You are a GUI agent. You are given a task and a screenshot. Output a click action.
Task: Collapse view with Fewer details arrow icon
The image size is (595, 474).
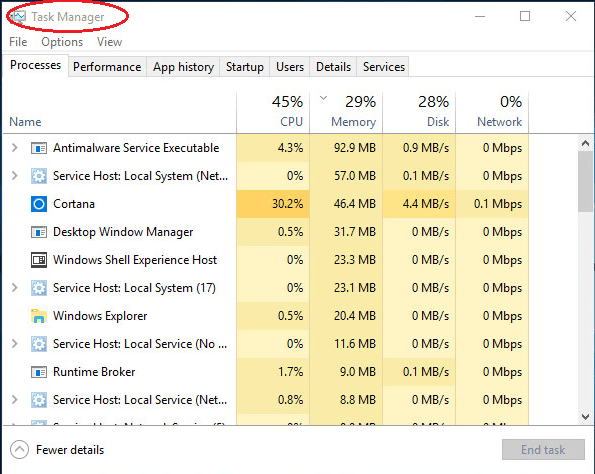tap(19, 450)
